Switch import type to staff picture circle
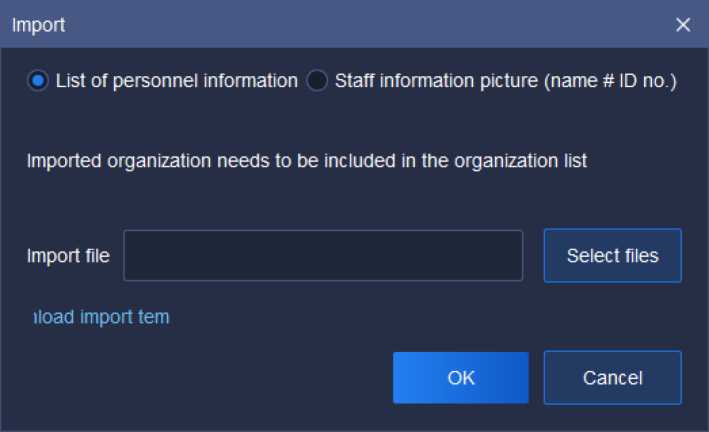Image resolution: width=709 pixels, height=432 pixels. (x=317, y=81)
